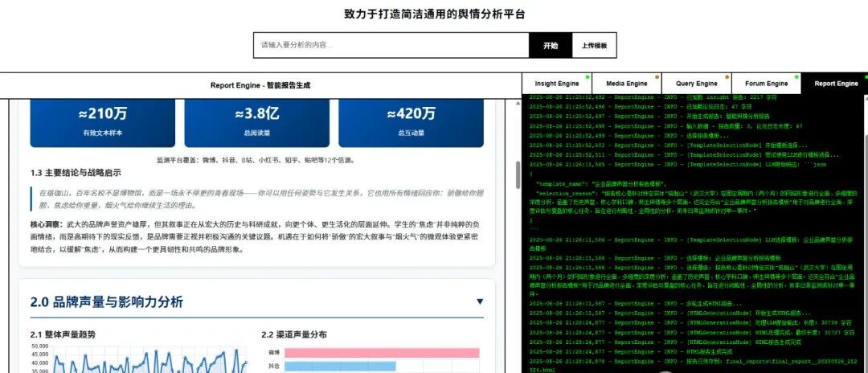
Task: Click the ≈210万 有效文本样本 stat card
Action: tap(102, 122)
